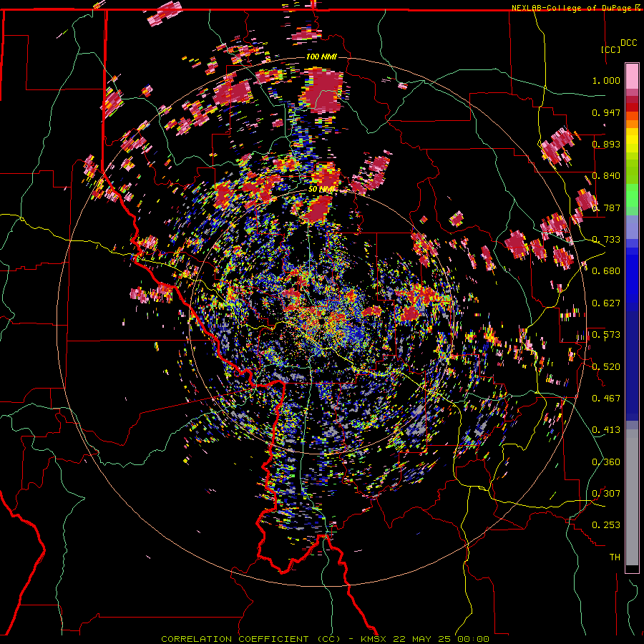Click the 0.840 scale value

click(x=606, y=176)
